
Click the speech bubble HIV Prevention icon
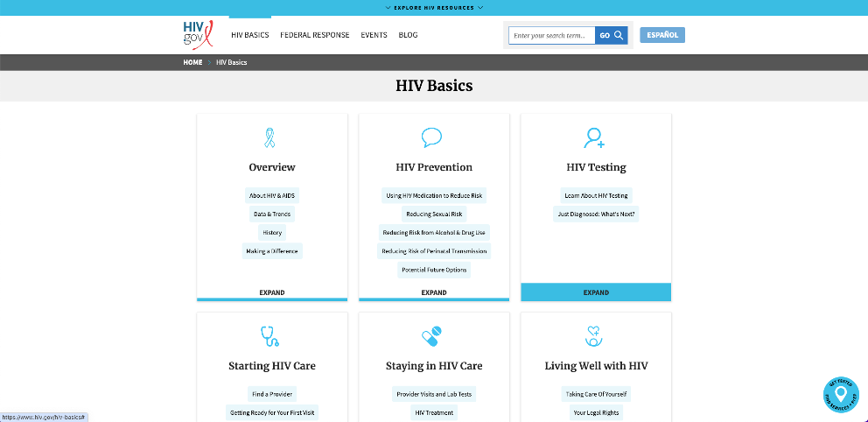click(431, 137)
